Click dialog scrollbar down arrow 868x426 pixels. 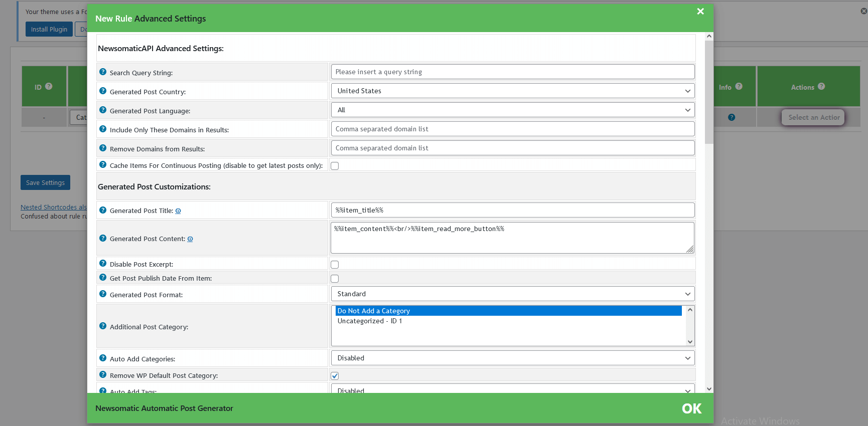click(709, 389)
